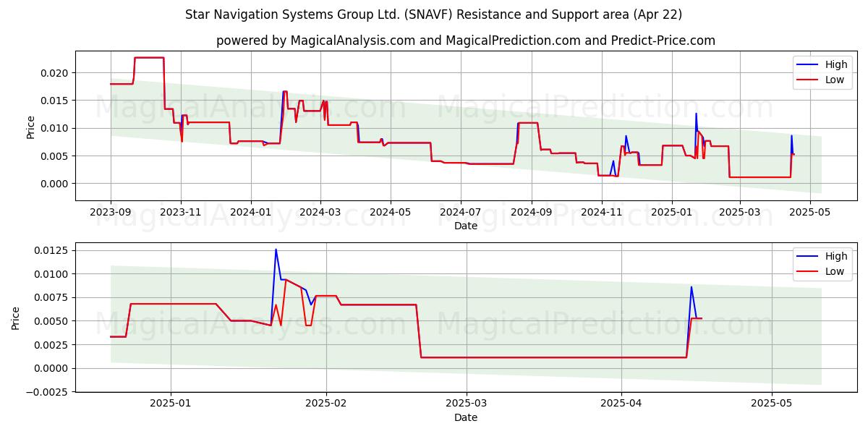Click the blue high spike peak in bottom chart
Viewport: 868px width, 434px height.
coord(276,250)
